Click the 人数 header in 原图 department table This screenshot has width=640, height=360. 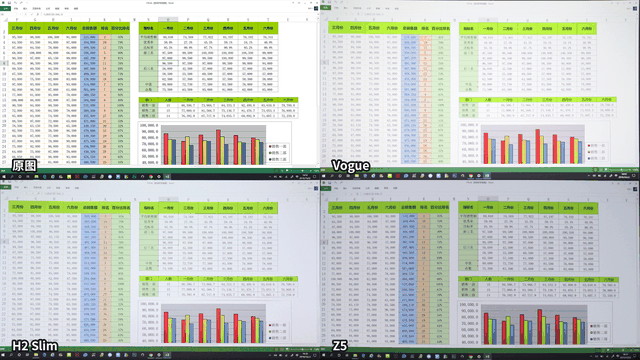[168, 100]
